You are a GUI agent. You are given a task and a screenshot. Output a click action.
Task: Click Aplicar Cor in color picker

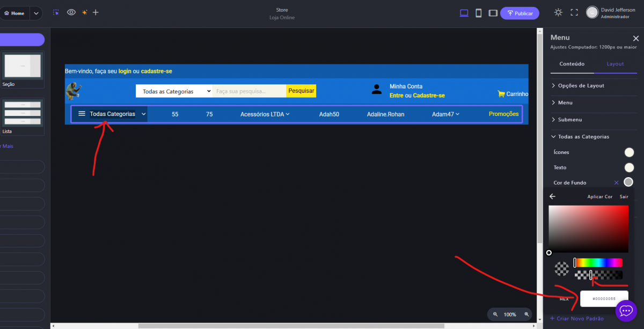coord(599,197)
